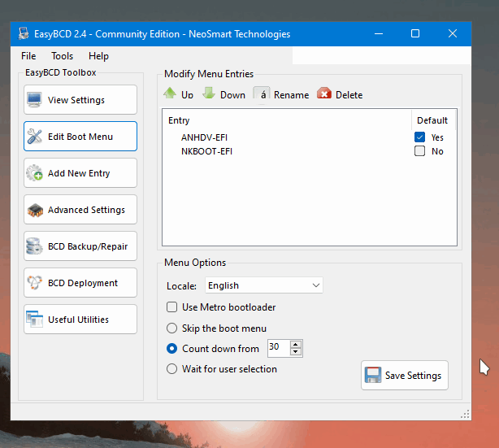The image size is (499, 448).
Task: Click the BCD Deployment label
Action: click(83, 283)
